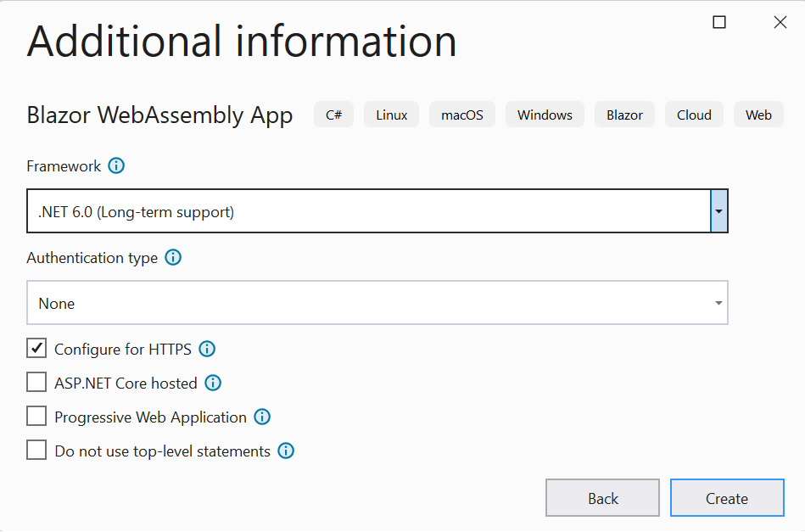Click info icon beside Progressive Web Application
Image resolution: width=805 pixels, height=532 pixels.
[262, 417]
